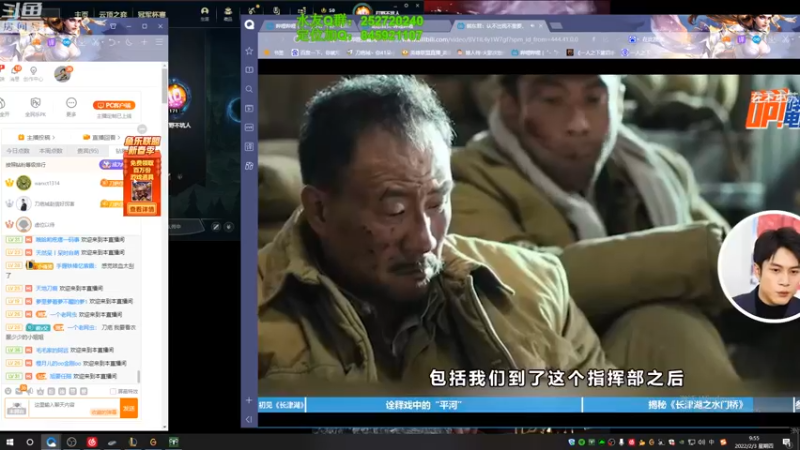Open Cortana search circle on taskbar
The height and width of the screenshot is (450, 800).
[30, 442]
